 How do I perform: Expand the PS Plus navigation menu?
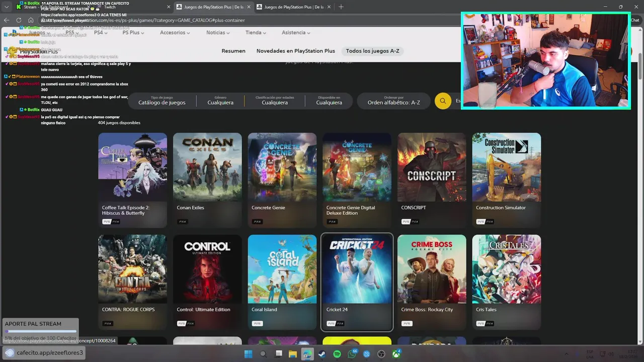(133, 33)
